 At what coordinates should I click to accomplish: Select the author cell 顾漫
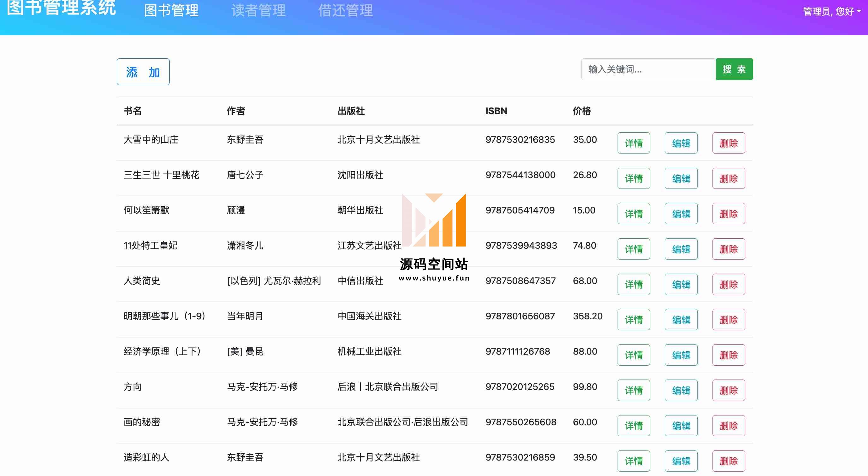coord(236,210)
